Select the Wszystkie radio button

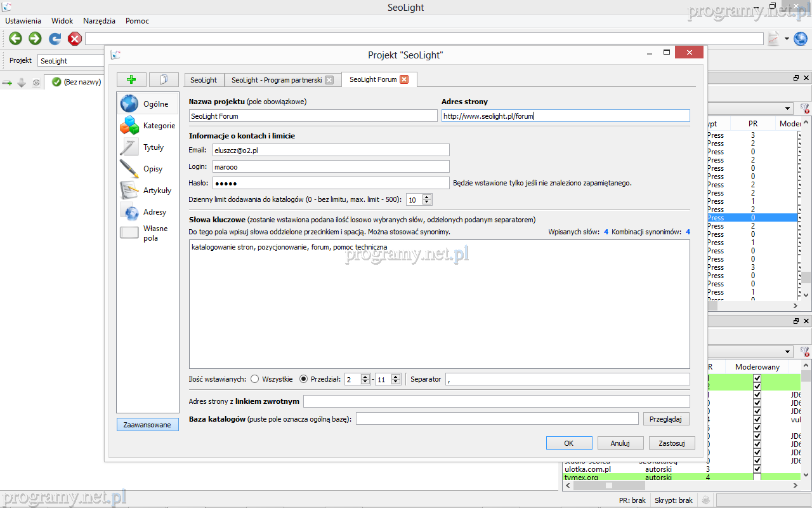point(255,379)
